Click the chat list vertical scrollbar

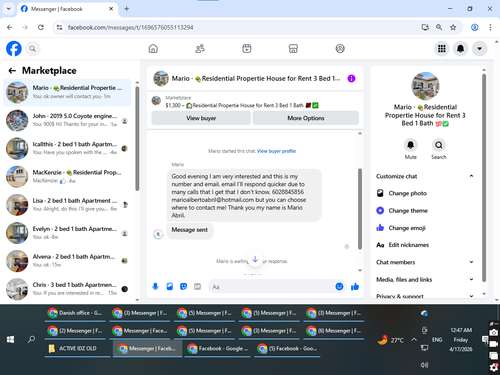point(137,138)
